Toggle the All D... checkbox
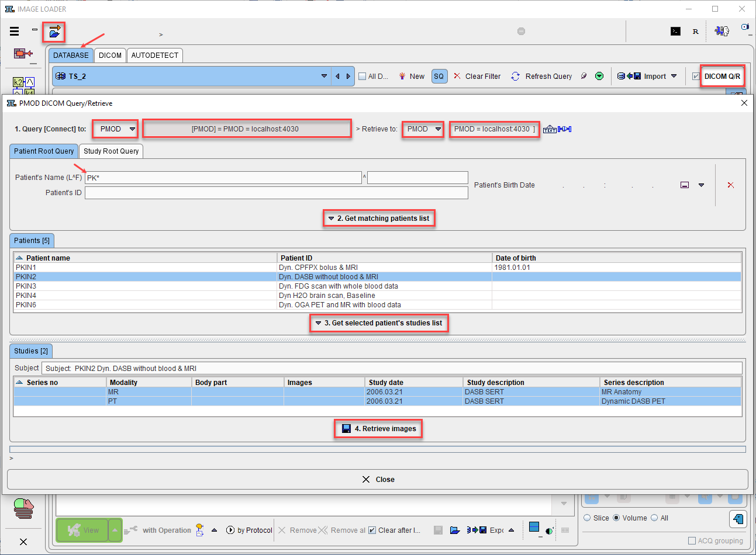The width and height of the screenshot is (756, 555). tap(362, 77)
